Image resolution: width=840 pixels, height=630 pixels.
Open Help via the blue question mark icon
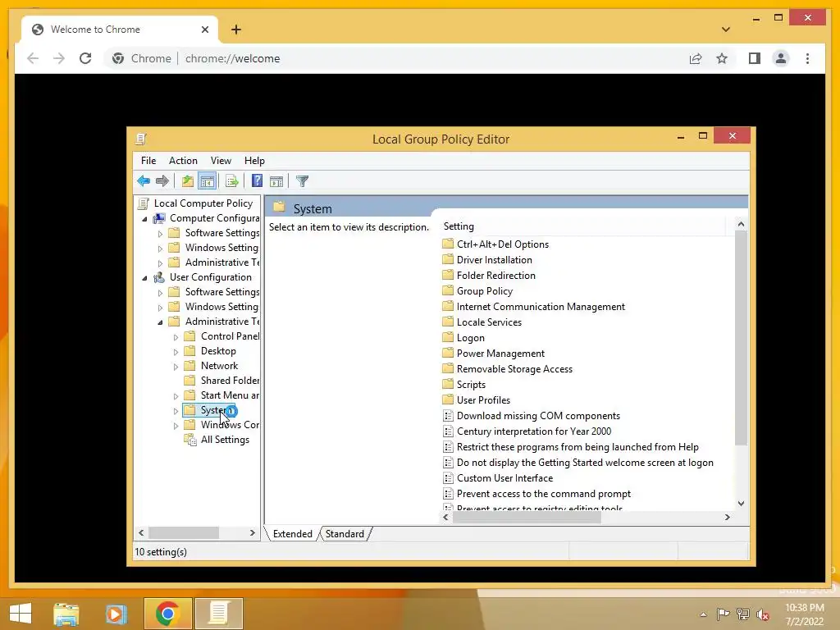(257, 181)
